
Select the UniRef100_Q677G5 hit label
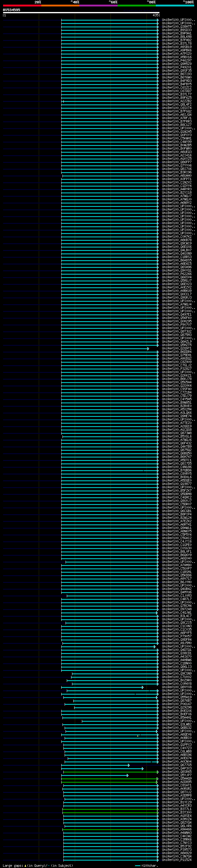click(176, 765)
